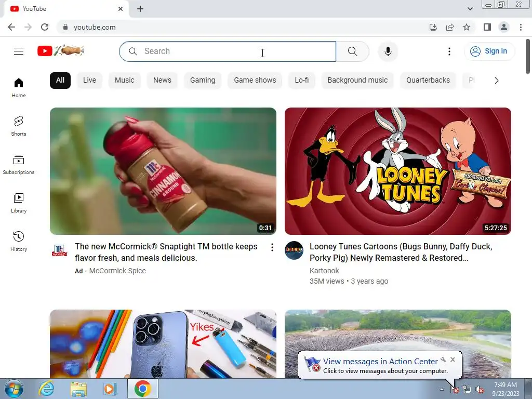Click View messages in Action Center
This screenshot has width=532, height=399.
coord(380,362)
